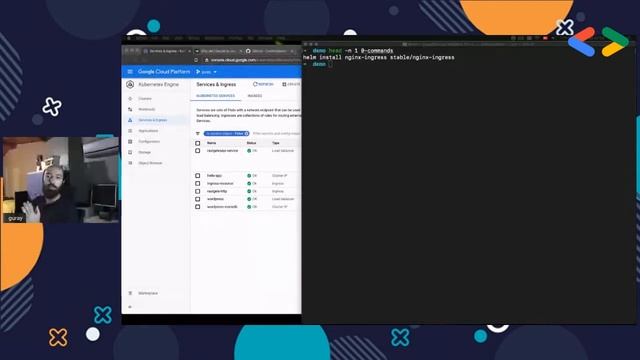Sort the table by the Type column
640x360 pixels.
[276, 143]
